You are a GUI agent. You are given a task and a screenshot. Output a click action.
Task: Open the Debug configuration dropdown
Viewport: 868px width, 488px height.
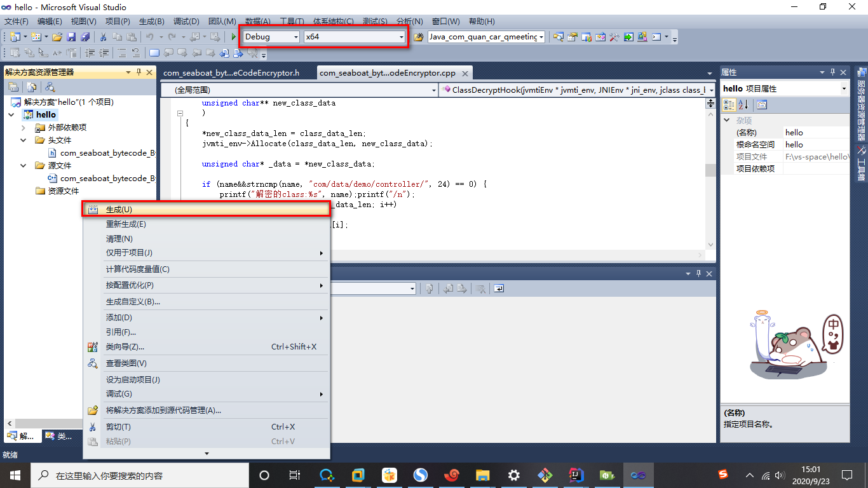coord(295,36)
